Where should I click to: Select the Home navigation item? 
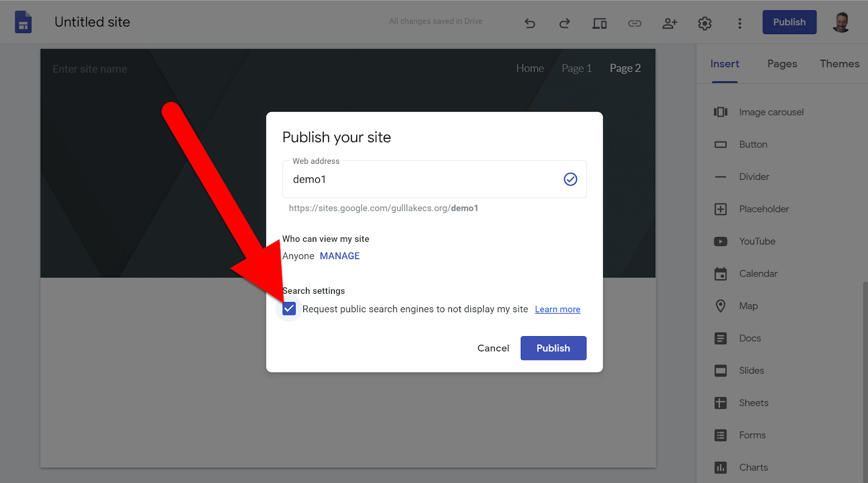tap(530, 68)
